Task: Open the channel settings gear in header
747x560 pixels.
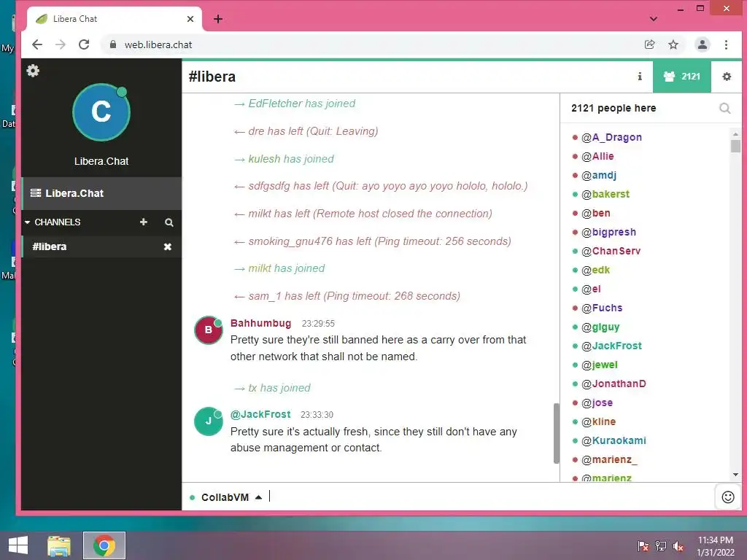Action: click(727, 76)
